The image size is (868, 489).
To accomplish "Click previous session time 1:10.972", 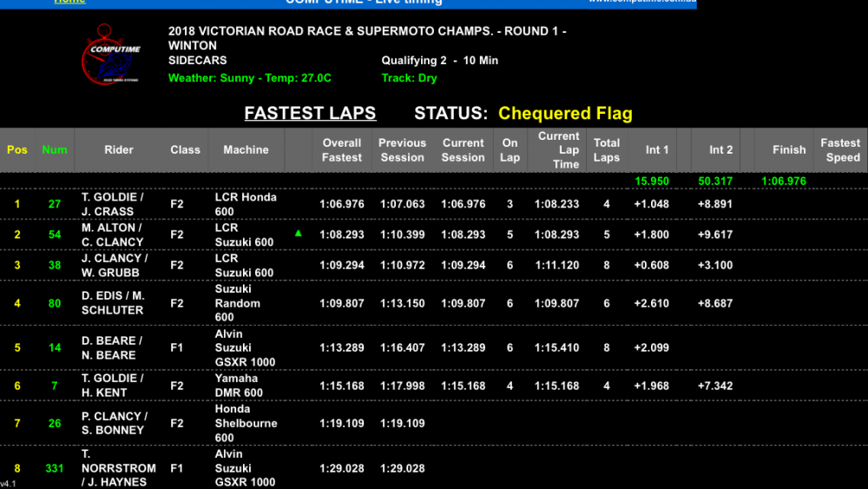I will click(403, 265).
